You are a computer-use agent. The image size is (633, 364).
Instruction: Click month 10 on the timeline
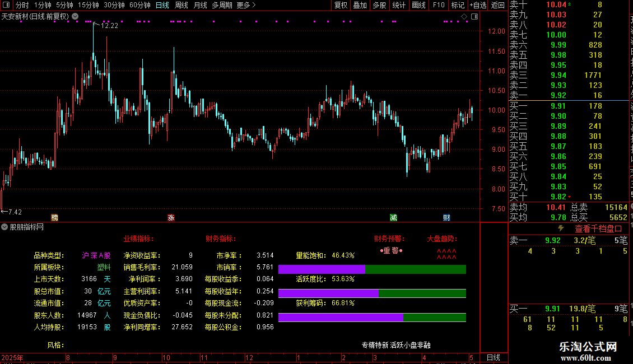click(166, 358)
